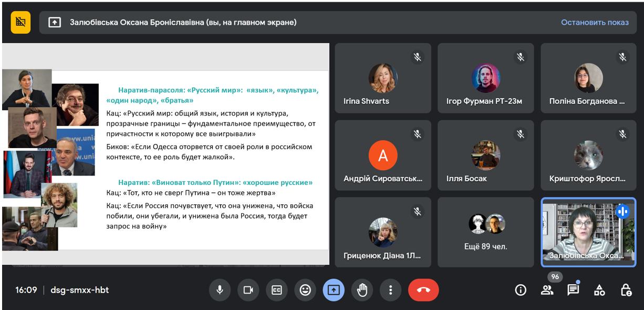This screenshot has width=644, height=310.
Task: Select Ілля Босак video tile
Action: tap(485, 155)
